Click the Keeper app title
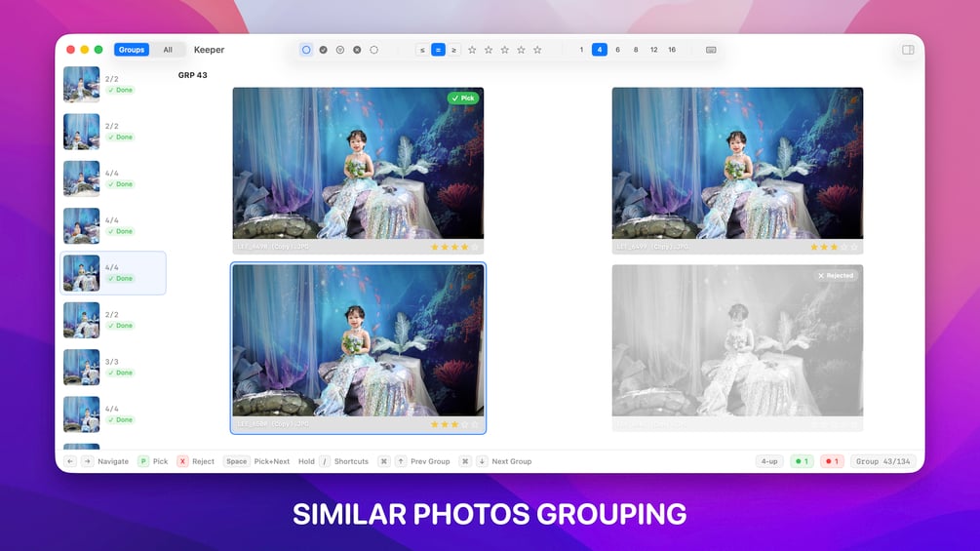Viewport: 980px width, 551px height. (x=209, y=50)
